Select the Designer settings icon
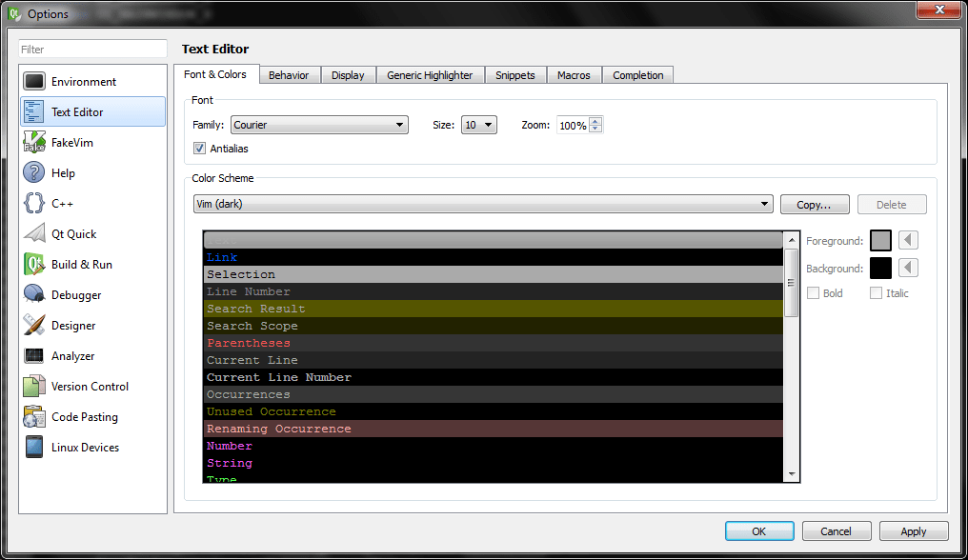The image size is (968, 560). 34,325
